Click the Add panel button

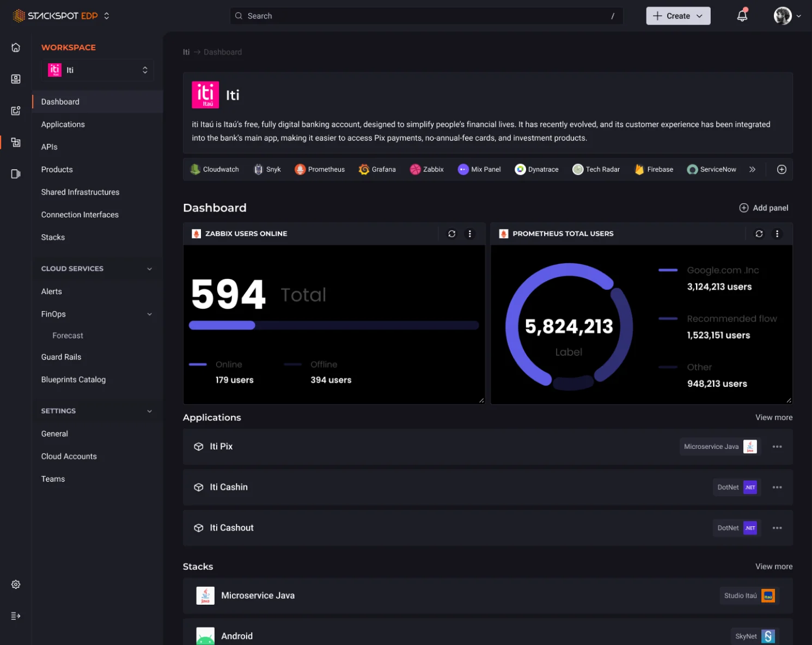pyautogui.click(x=764, y=208)
